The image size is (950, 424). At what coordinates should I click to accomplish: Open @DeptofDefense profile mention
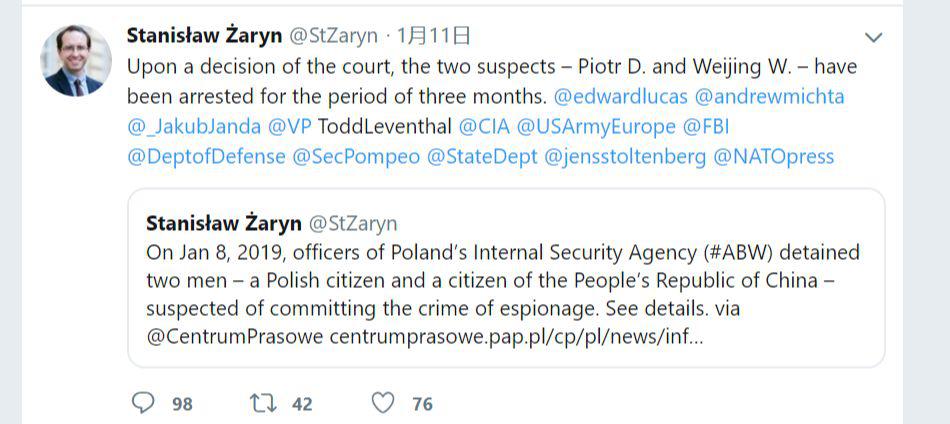[205, 157]
